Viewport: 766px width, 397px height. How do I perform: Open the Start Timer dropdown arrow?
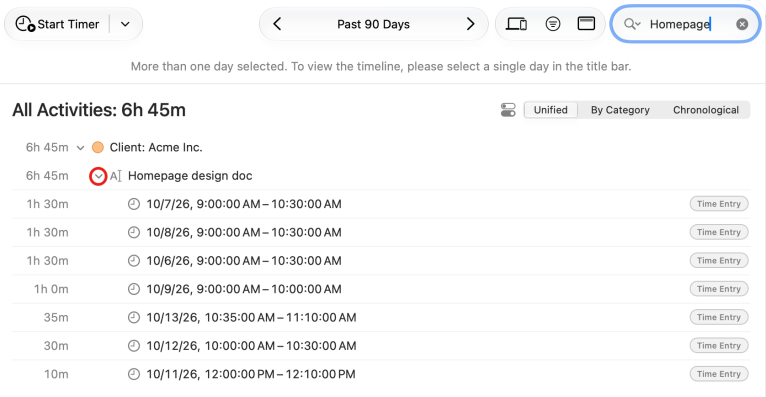pos(125,24)
